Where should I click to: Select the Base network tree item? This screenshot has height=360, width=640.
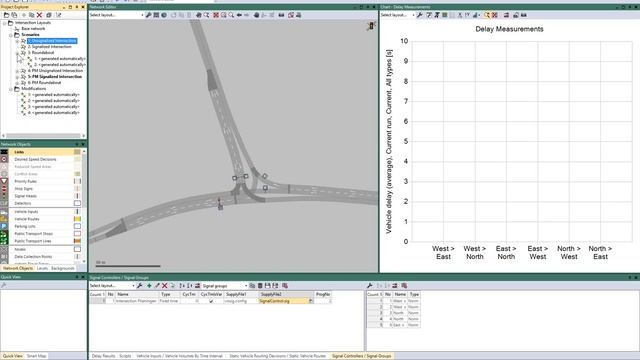pos(33,29)
